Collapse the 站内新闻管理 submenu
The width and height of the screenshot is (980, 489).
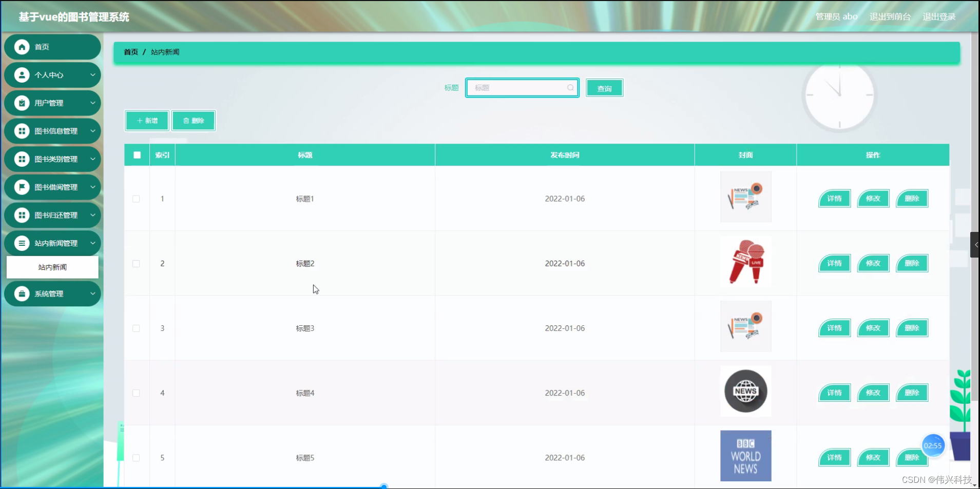coord(93,243)
